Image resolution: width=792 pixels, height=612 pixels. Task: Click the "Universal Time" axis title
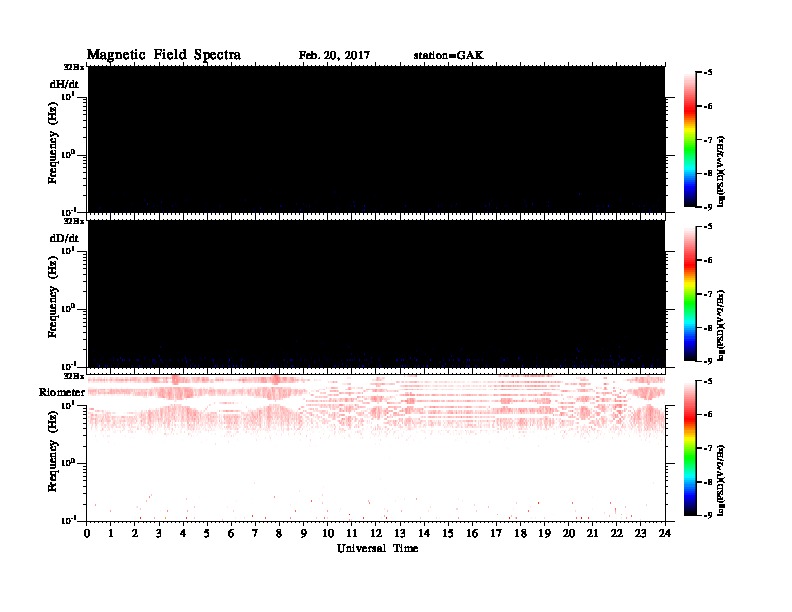tap(377, 548)
